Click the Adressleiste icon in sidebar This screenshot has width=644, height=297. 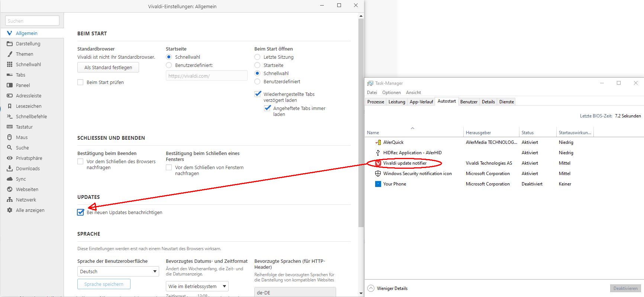(x=10, y=96)
